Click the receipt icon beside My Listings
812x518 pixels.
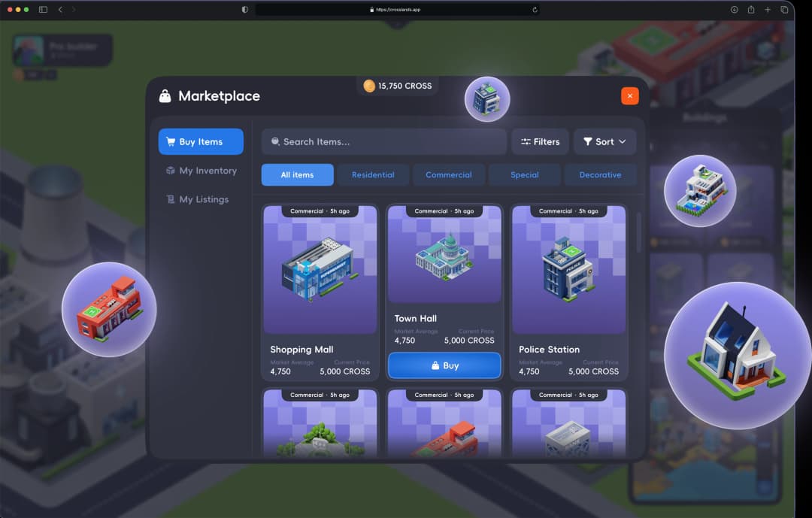[x=171, y=199]
